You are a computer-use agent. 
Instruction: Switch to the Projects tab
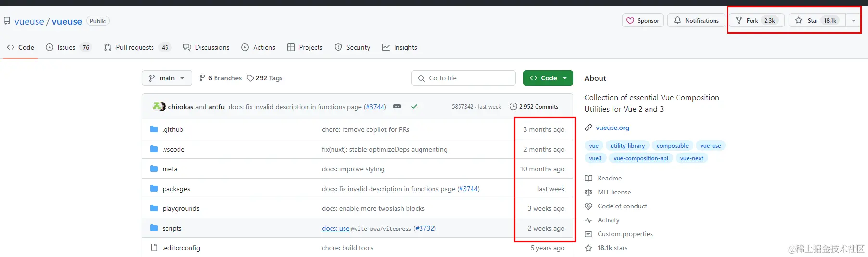tap(305, 47)
